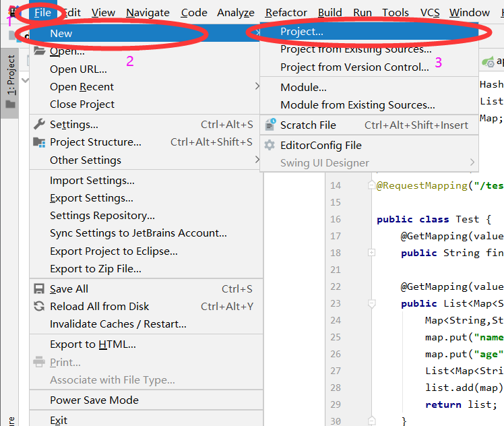Open the File menu
Viewport: 504px width, 426px height.
[42, 13]
